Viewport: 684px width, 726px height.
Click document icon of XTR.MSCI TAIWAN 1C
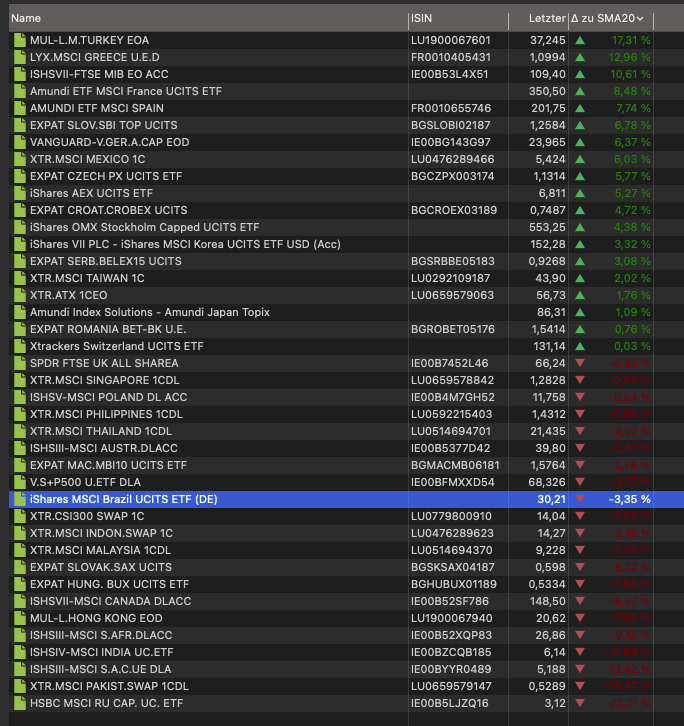[x=20, y=278]
